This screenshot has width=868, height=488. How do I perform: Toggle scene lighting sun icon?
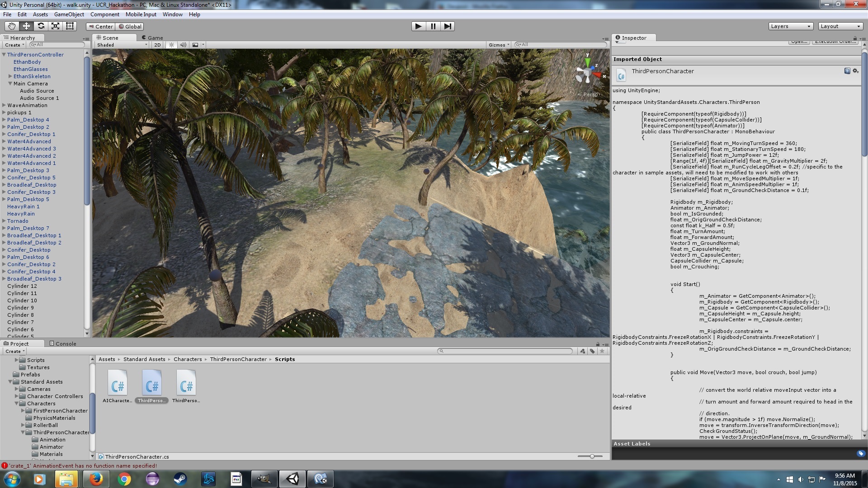click(x=171, y=45)
